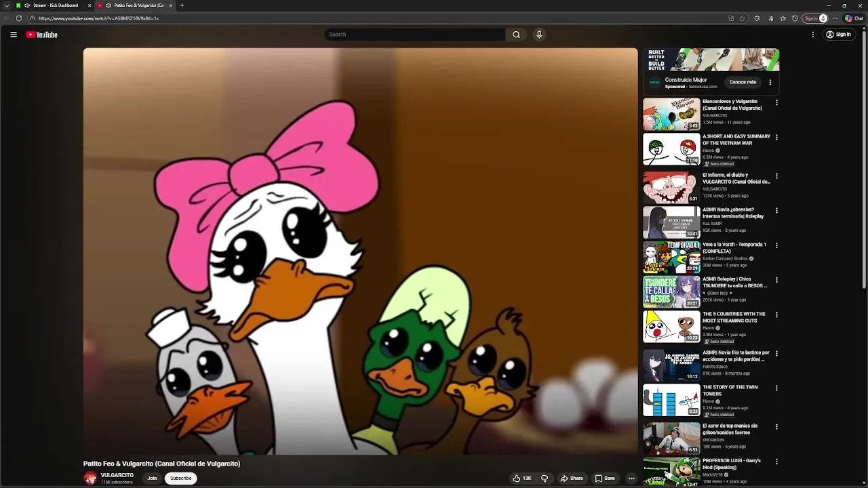Click the YouTube search input field
This screenshot has height=488, width=868.
(415, 35)
